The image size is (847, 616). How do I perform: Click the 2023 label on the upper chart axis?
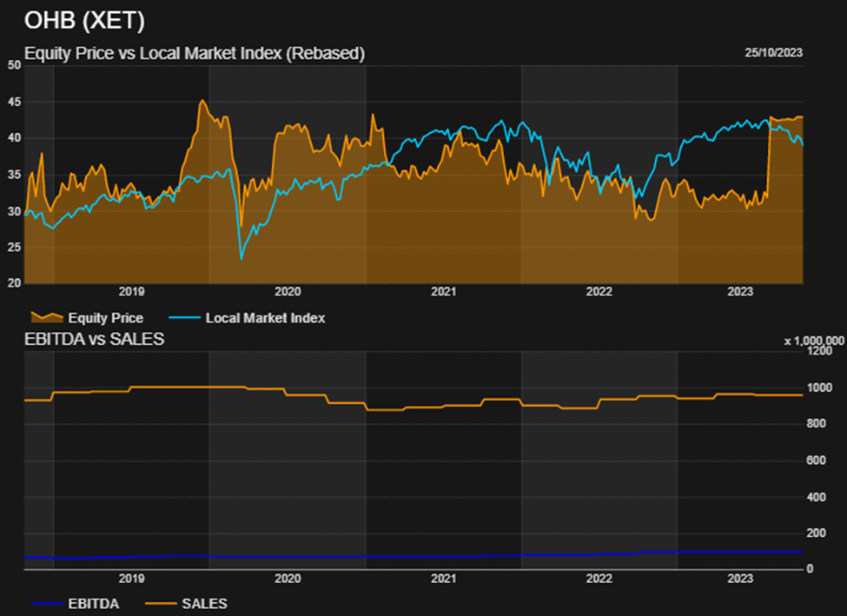tap(740, 292)
